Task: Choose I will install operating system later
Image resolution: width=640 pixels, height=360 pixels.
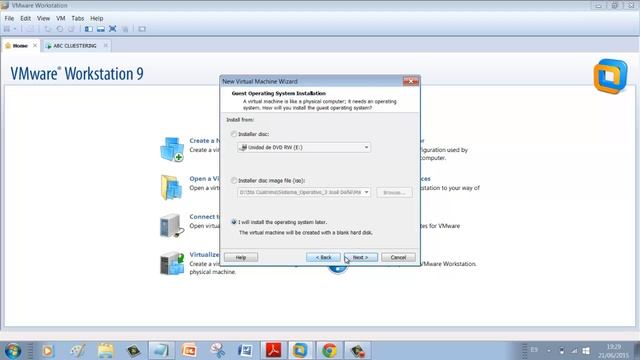Action: click(234, 222)
